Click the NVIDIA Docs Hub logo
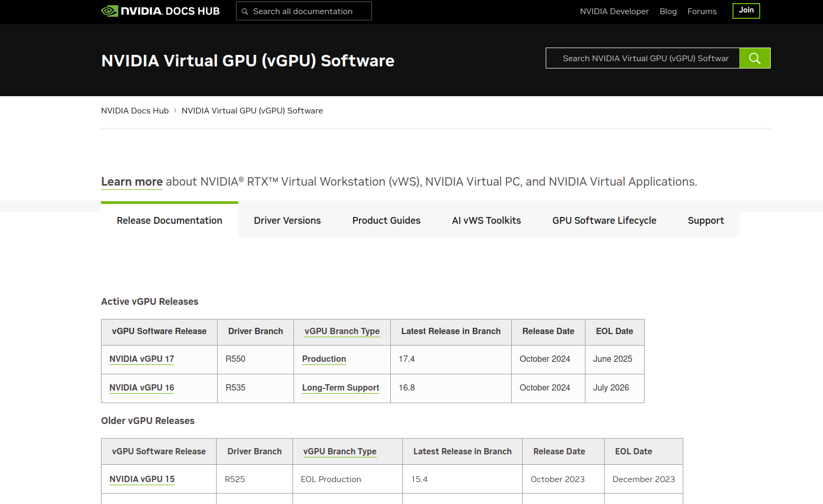 point(160,11)
